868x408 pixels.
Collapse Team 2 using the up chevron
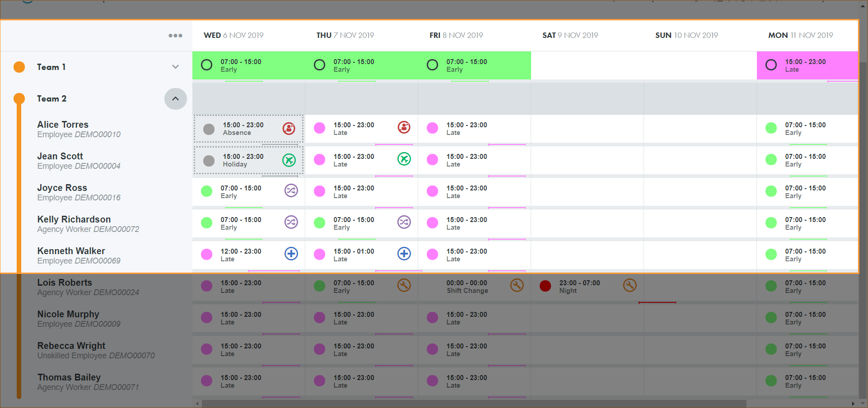tap(175, 99)
